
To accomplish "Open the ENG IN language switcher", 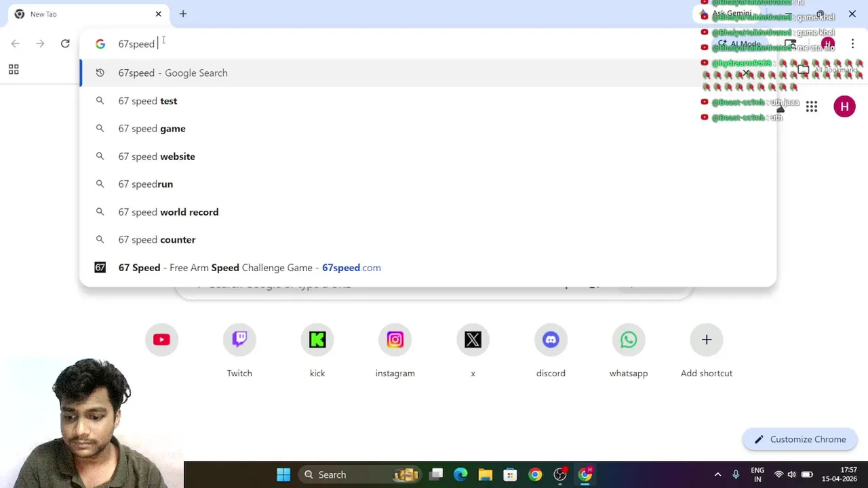I will coord(757,474).
